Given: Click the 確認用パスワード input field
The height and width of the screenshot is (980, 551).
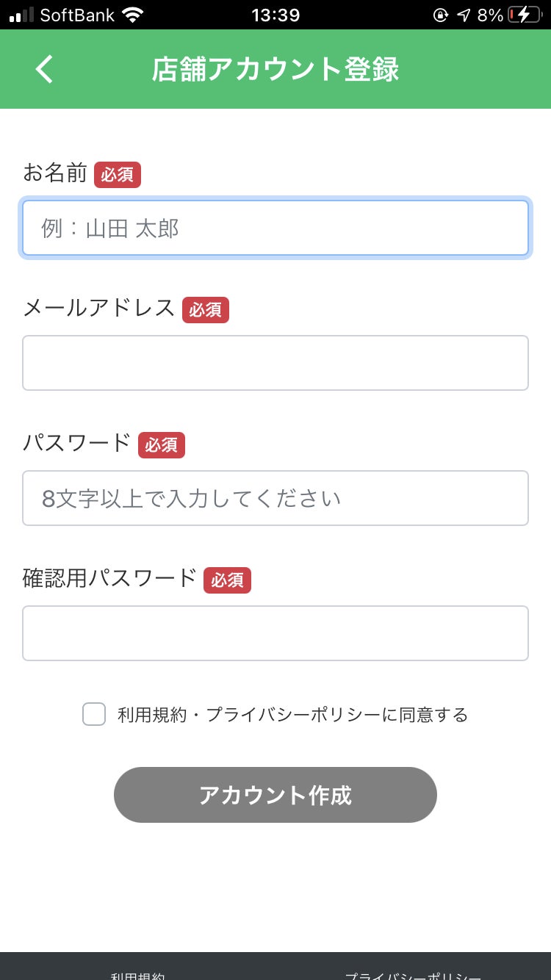Looking at the screenshot, I should pyautogui.click(x=275, y=633).
